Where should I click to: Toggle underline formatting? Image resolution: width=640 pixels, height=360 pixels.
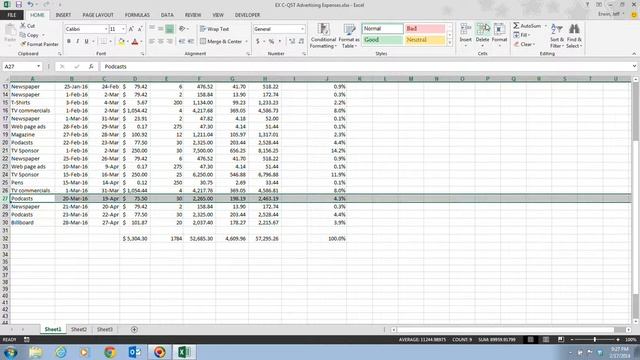coord(86,41)
